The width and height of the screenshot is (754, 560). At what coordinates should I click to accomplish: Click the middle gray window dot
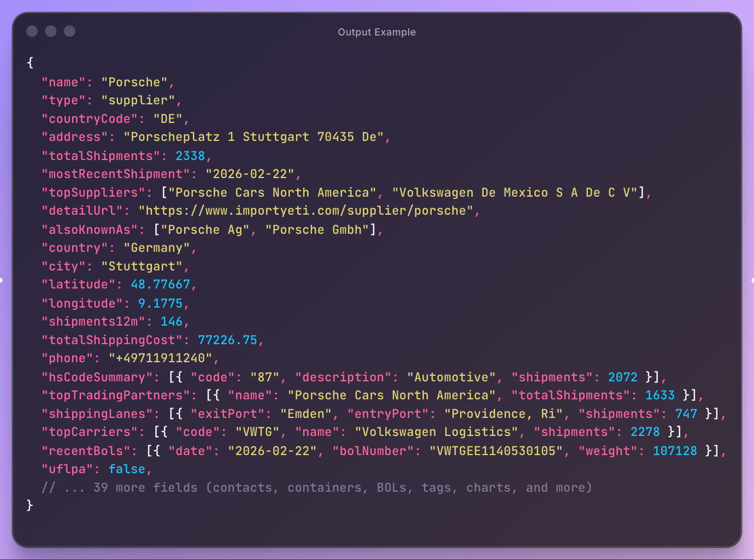coord(51,31)
